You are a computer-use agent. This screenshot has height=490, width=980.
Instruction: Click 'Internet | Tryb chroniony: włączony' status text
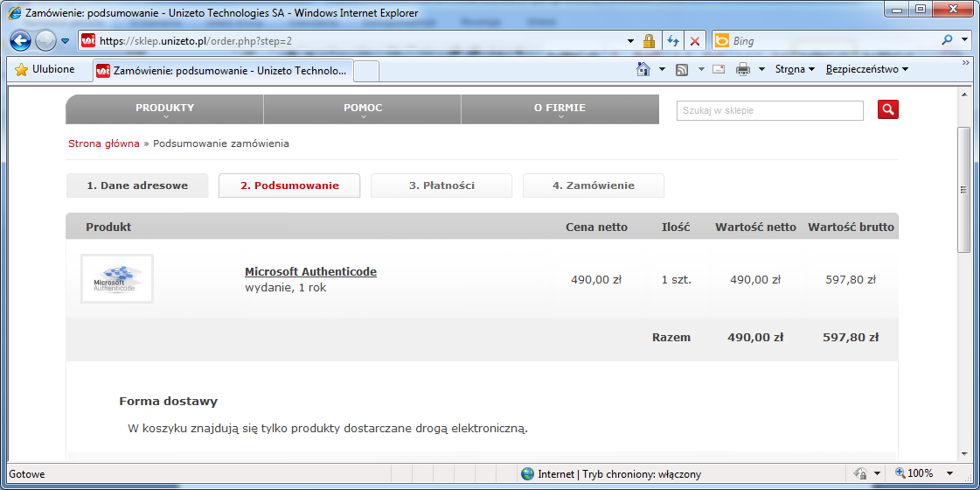coord(619,473)
